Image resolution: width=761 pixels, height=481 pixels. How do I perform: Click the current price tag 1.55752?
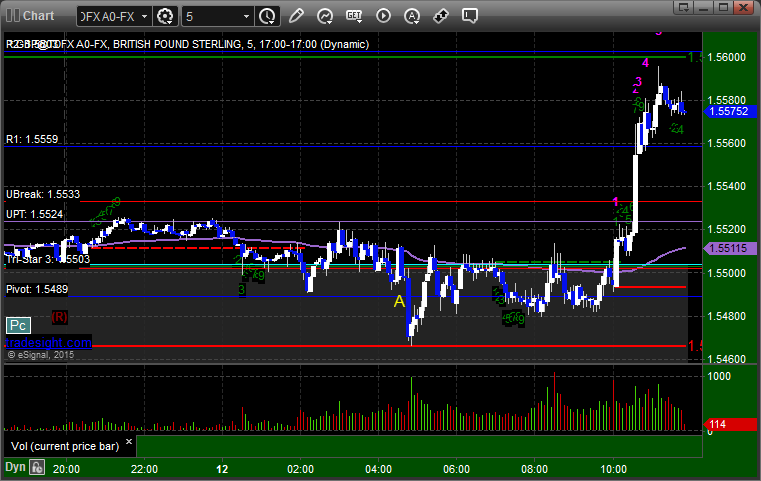coord(729,111)
